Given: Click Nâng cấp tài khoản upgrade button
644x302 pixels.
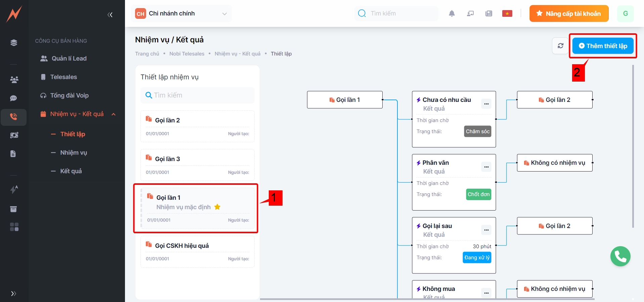Looking at the screenshot, I should pos(569,13).
